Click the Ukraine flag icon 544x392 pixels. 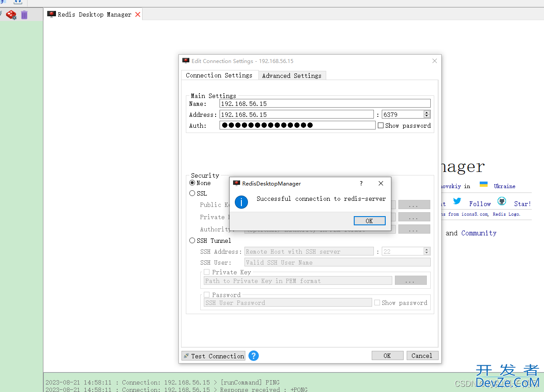point(484,185)
